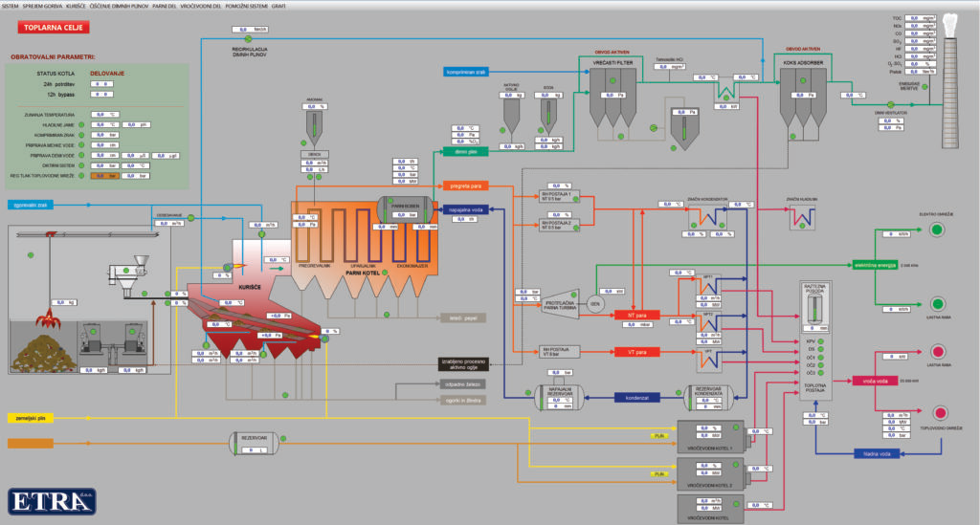Toggle the Hladilne Jame status light
Viewport: 980px width, 525px height.
pyautogui.click(x=81, y=124)
